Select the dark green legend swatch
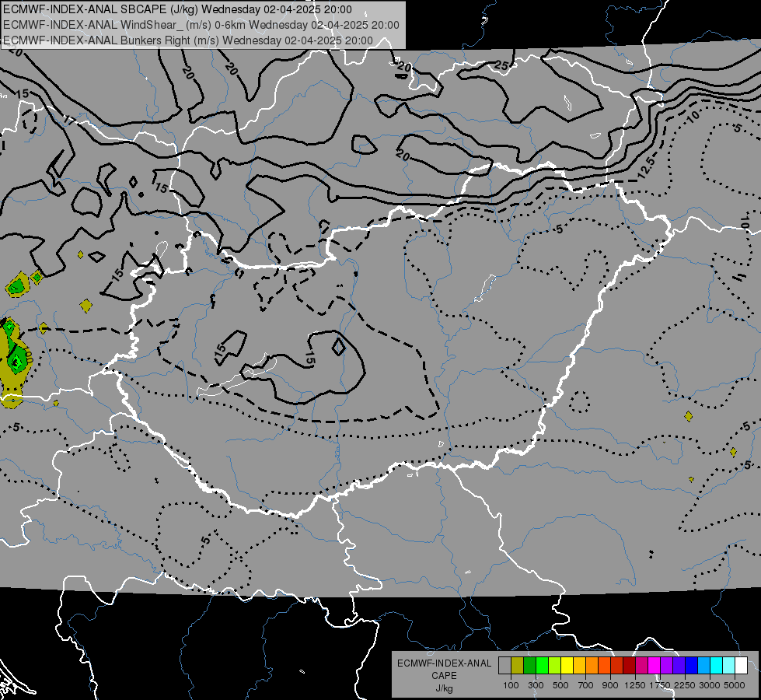The height and width of the screenshot is (700, 761). point(529,666)
